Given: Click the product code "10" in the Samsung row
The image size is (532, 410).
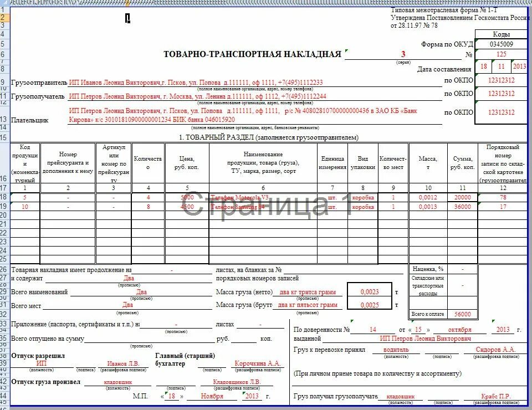Looking at the screenshot, I should [25, 207].
